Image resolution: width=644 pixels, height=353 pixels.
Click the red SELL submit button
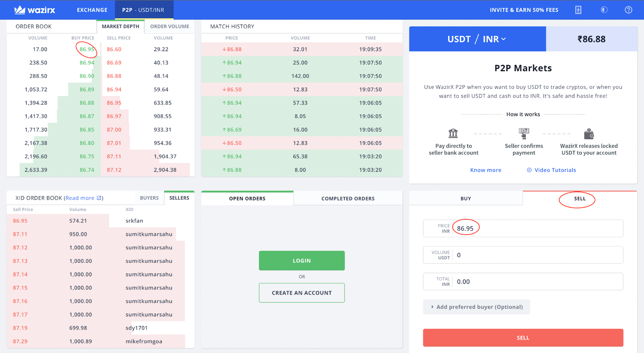[x=523, y=338]
